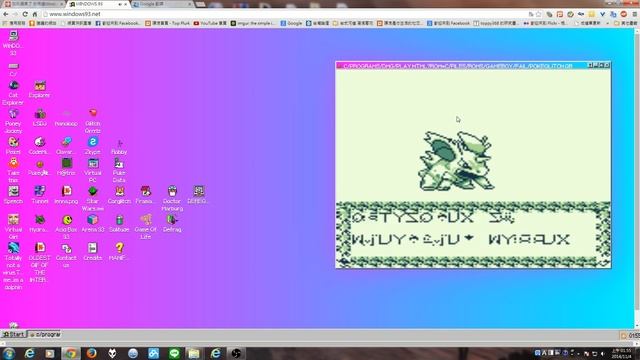This screenshot has height=360, width=640.
Task: Select the c:/program taskbar item in Windows 93
Action: 44,334
